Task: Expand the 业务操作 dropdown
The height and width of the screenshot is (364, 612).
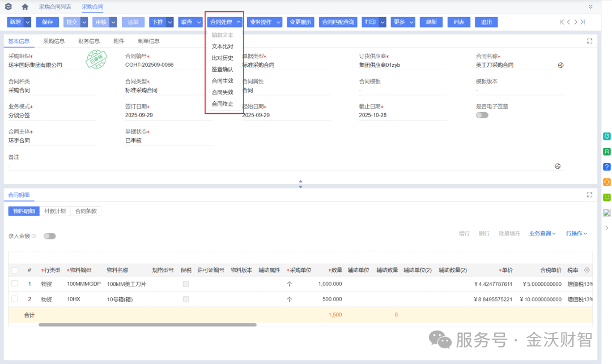Action: (265, 22)
